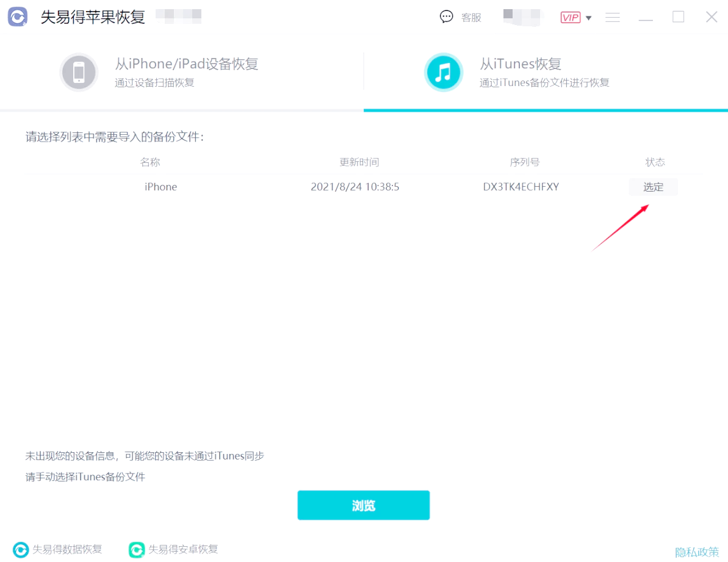Open the hamburger menu icon
The height and width of the screenshot is (562, 728).
613,18
